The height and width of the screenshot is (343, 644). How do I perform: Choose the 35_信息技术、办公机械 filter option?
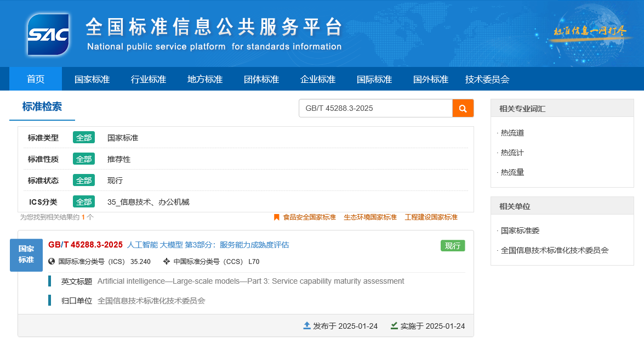click(x=149, y=202)
